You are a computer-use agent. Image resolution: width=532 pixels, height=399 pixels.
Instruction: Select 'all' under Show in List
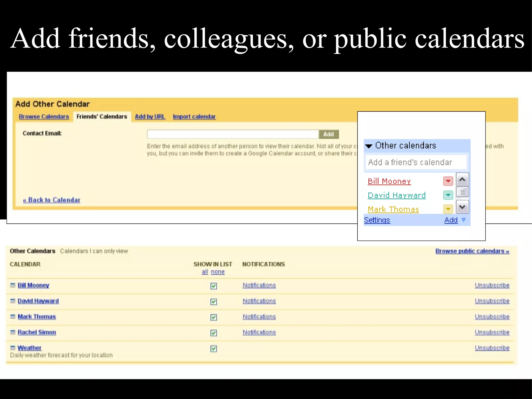(x=205, y=272)
